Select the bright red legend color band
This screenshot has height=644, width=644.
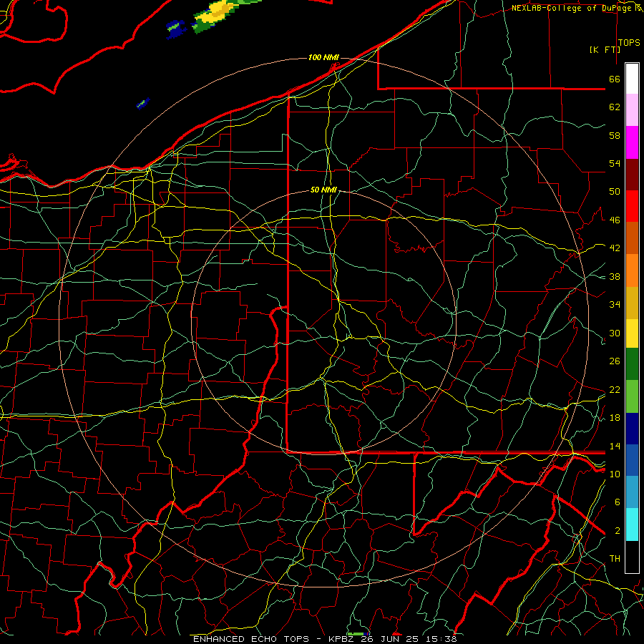click(x=632, y=206)
